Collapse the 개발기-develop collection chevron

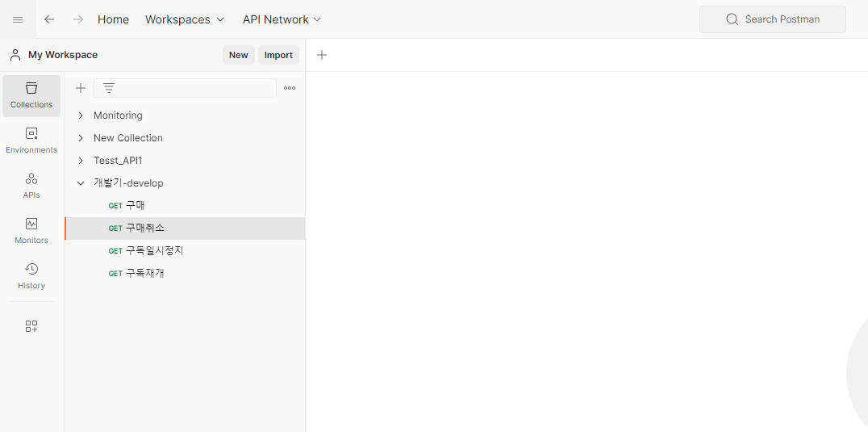point(81,183)
